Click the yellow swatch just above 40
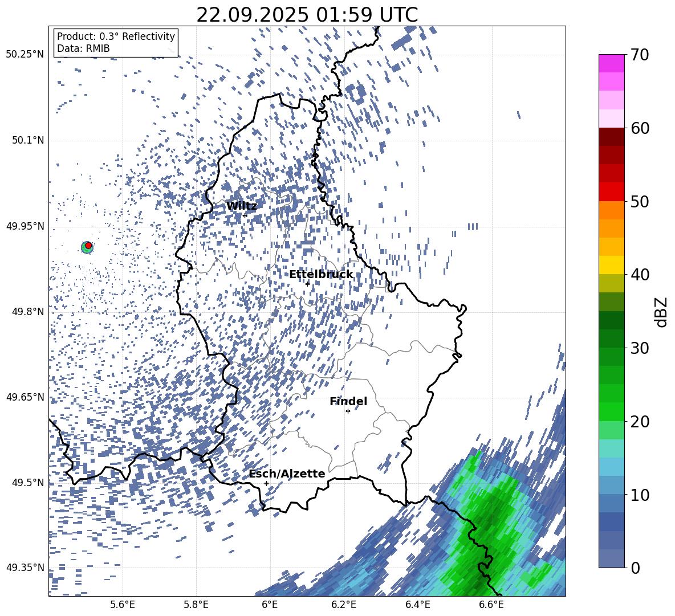The width and height of the screenshot is (675, 616). pos(611,265)
